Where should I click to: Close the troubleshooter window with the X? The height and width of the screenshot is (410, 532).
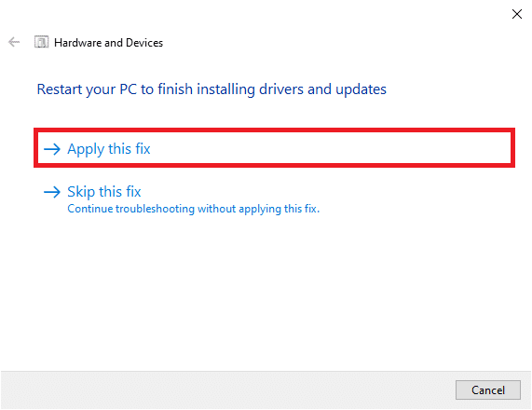click(517, 14)
